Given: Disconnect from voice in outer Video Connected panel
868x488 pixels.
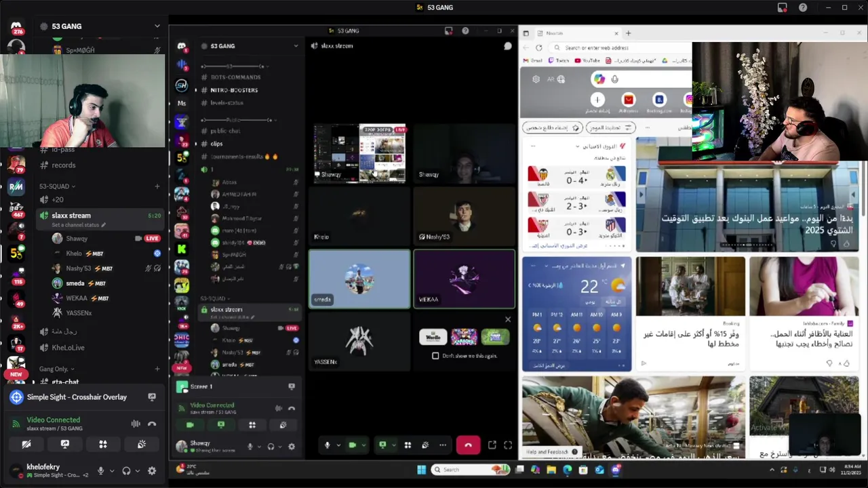Looking at the screenshot, I should tap(152, 424).
